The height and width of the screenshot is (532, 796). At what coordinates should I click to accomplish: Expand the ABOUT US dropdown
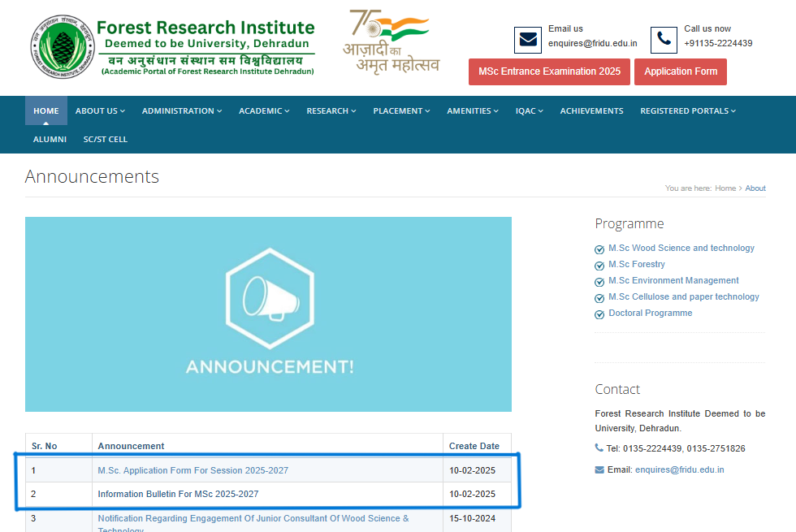(100, 110)
